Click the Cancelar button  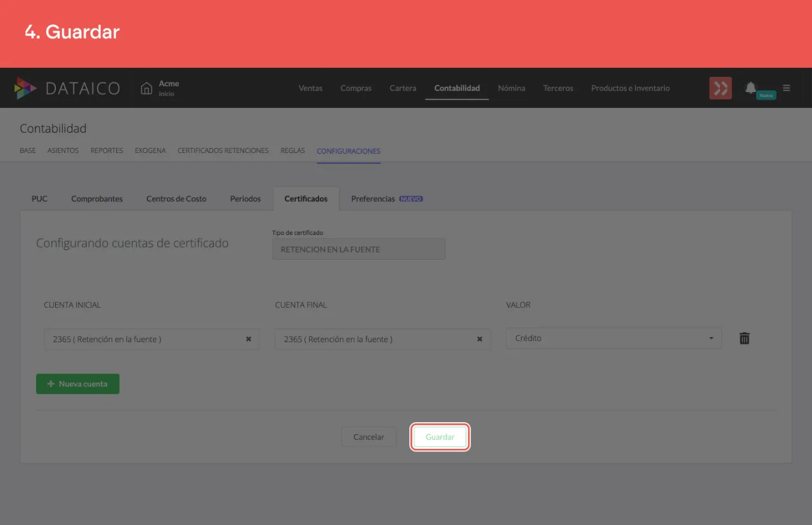[x=369, y=437]
